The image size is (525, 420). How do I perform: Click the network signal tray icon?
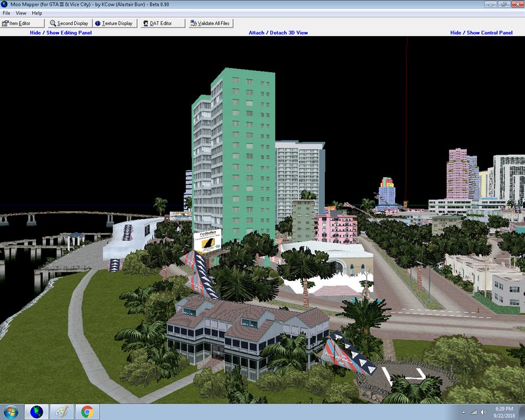473,412
